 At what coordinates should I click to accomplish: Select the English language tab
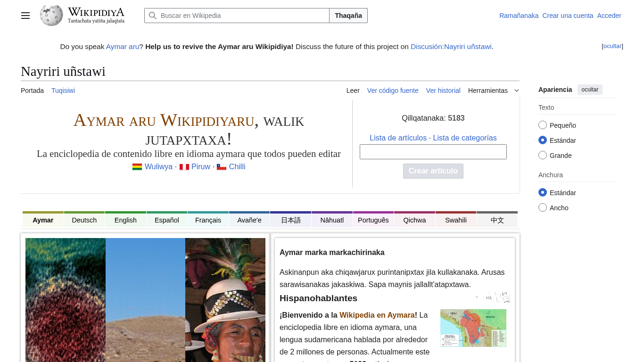coord(125,220)
